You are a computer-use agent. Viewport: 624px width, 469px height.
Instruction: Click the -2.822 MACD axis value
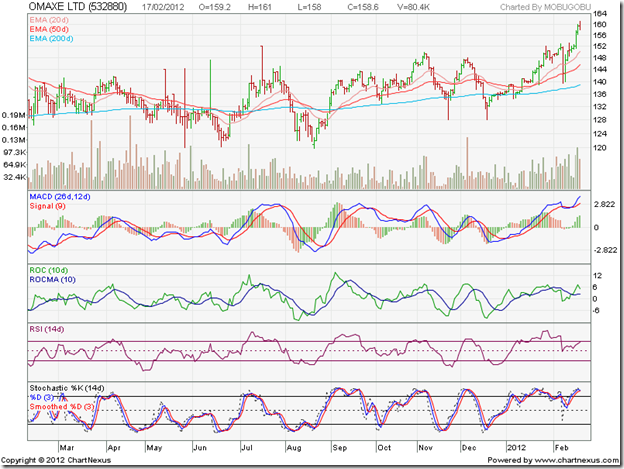pos(605,250)
